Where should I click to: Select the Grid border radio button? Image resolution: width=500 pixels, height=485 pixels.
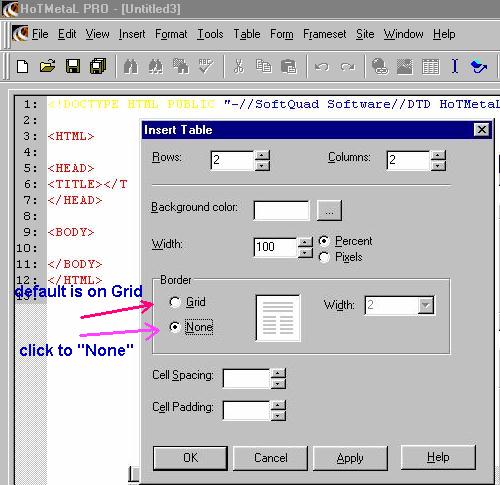(x=175, y=302)
